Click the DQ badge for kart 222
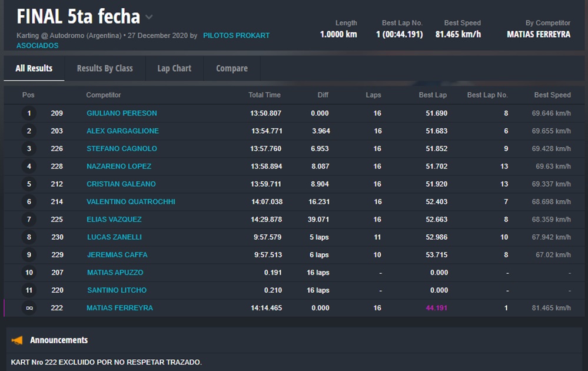The image size is (588, 371). [x=29, y=308]
